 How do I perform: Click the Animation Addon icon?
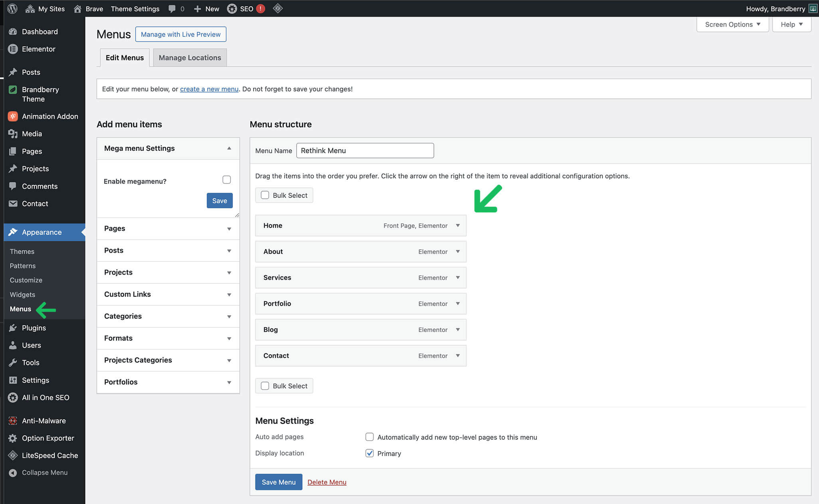13,116
